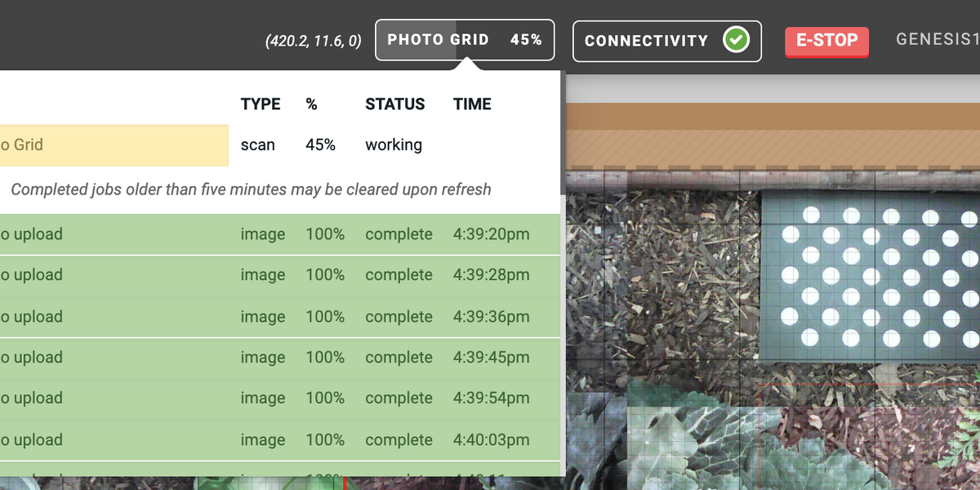Click the STATUS column header
The height and width of the screenshot is (490, 980).
tap(395, 105)
